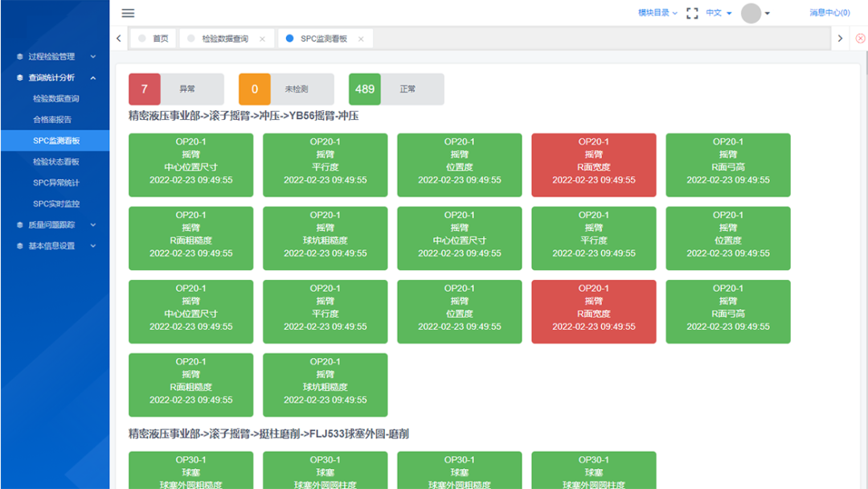Screen dimensions: 868x489
Task: Open third-row R面弓高 card
Action: [728, 312]
